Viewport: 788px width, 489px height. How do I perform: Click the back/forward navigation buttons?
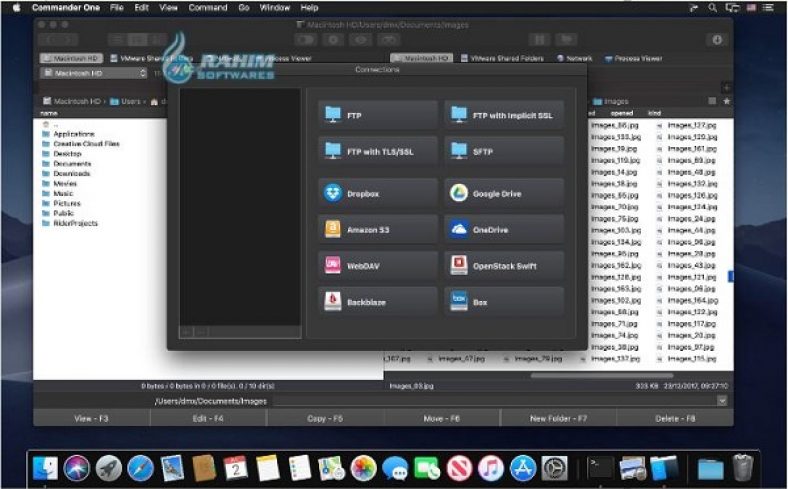(58, 40)
